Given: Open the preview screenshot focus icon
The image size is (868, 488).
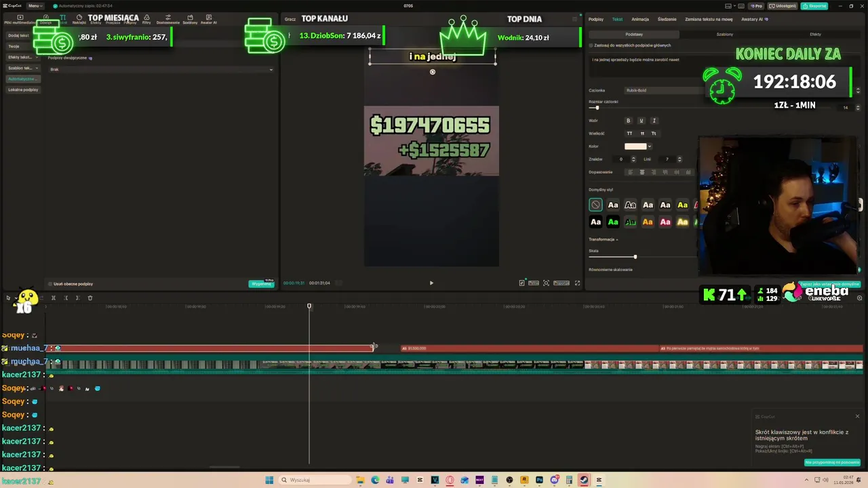Looking at the screenshot, I should [x=546, y=283].
